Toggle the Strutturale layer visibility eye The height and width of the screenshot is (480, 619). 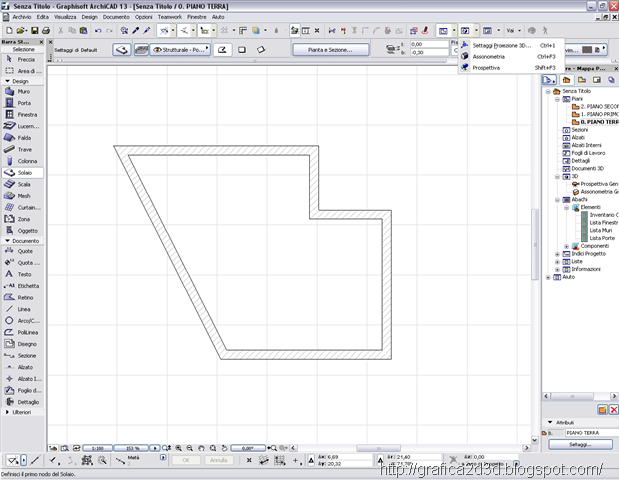(157, 50)
